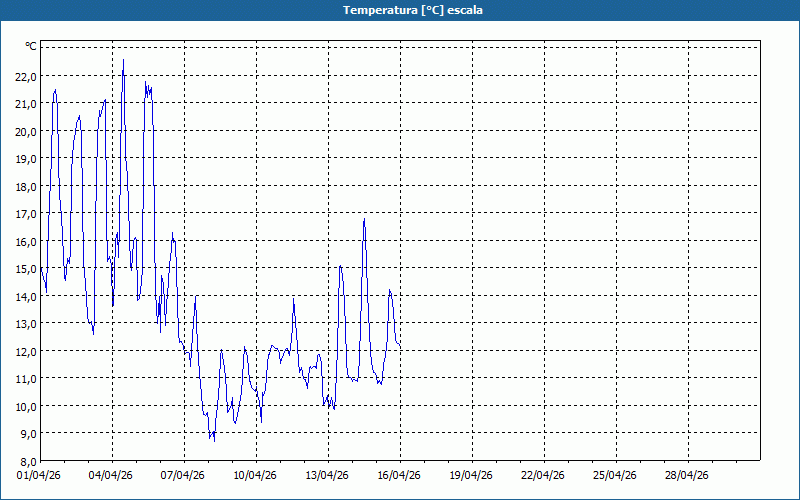Pick the 12,0 value on the vertical axis
The image size is (800, 500).
click(x=25, y=351)
